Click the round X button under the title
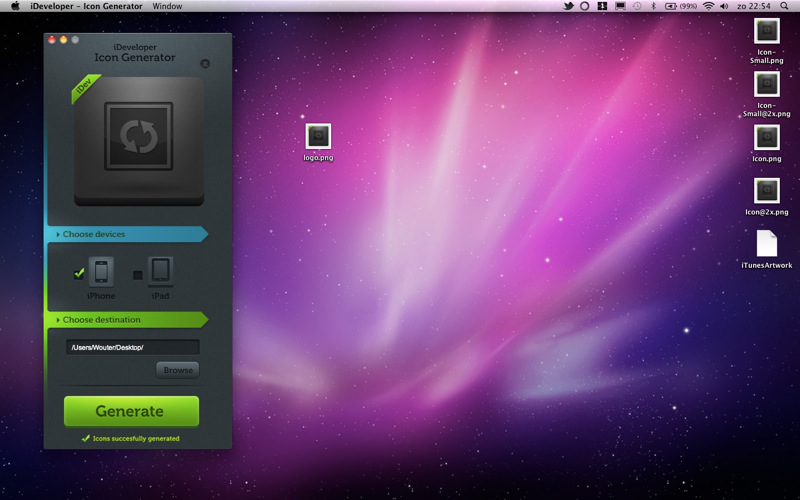800x500 pixels. coord(205,64)
